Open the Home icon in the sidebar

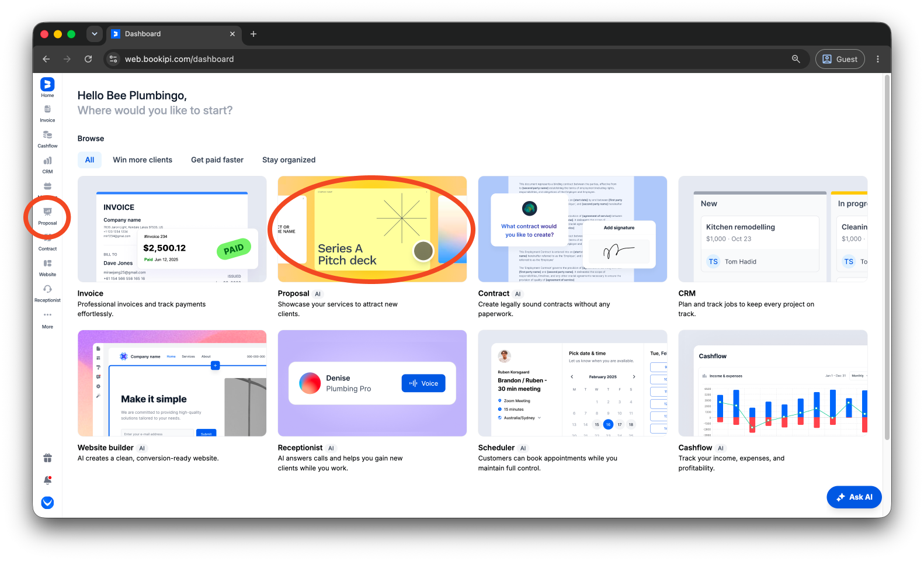click(x=47, y=88)
